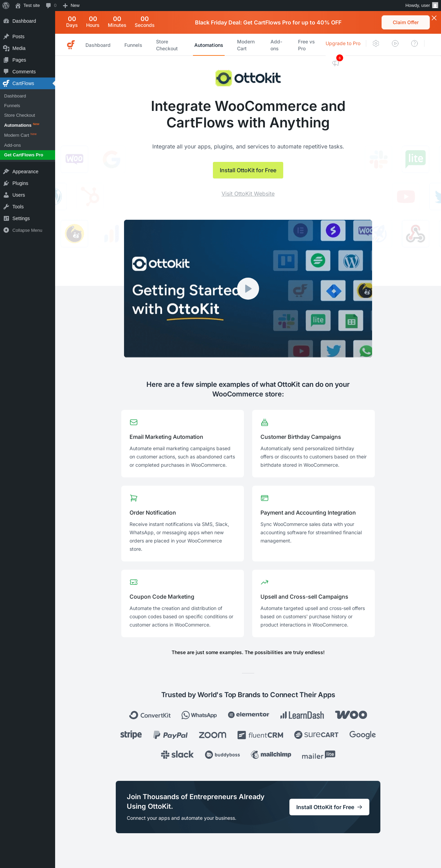The height and width of the screenshot is (868, 441).
Task: Click the SureCart brand logo
Action: [x=316, y=735]
